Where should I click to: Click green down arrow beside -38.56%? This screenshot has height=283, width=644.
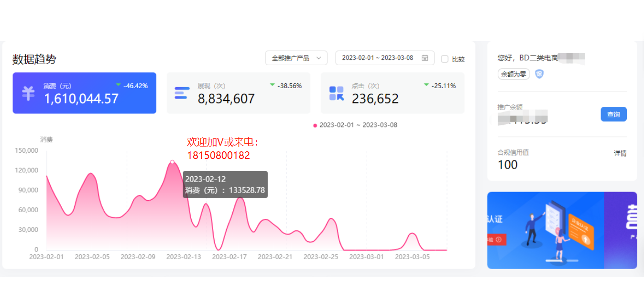272,85
